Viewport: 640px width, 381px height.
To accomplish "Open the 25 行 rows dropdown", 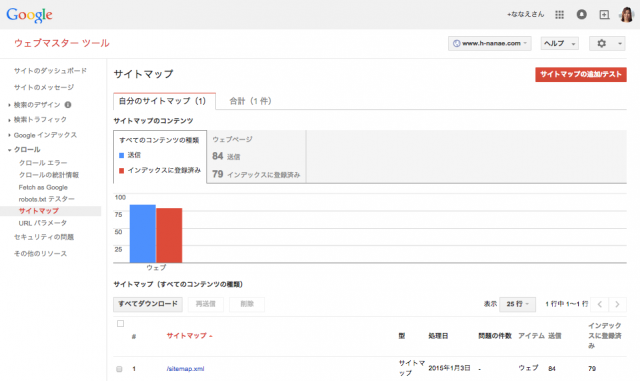I will coord(517,304).
